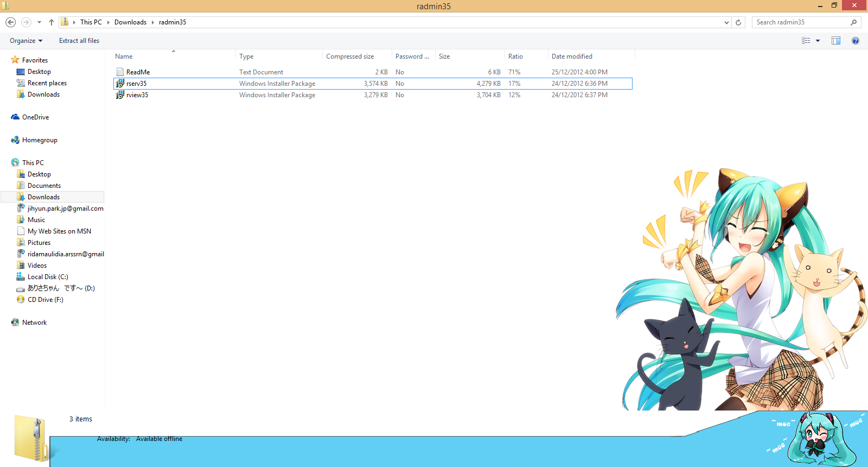Open the address bar history dropdown
The image size is (868, 467).
tap(726, 22)
